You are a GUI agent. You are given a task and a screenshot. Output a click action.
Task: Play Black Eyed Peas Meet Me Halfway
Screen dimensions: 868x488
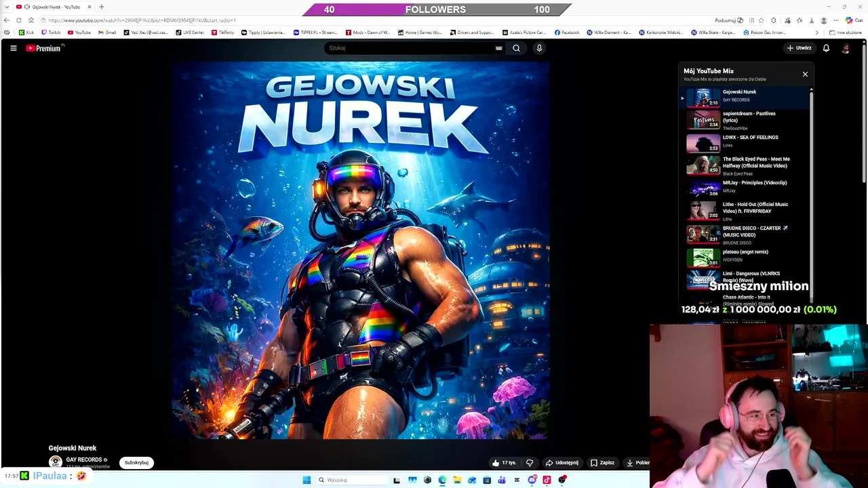746,166
